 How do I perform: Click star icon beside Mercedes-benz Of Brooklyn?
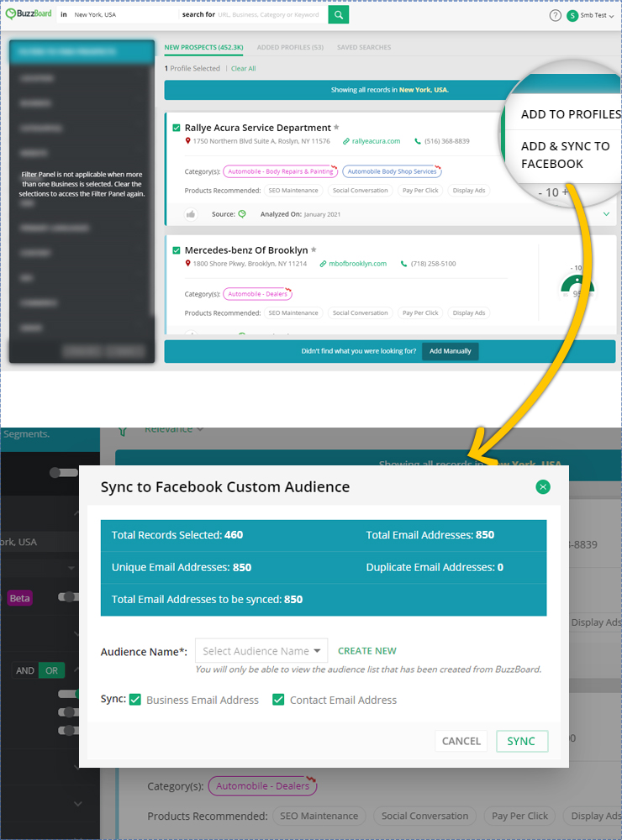(x=314, y=249)
